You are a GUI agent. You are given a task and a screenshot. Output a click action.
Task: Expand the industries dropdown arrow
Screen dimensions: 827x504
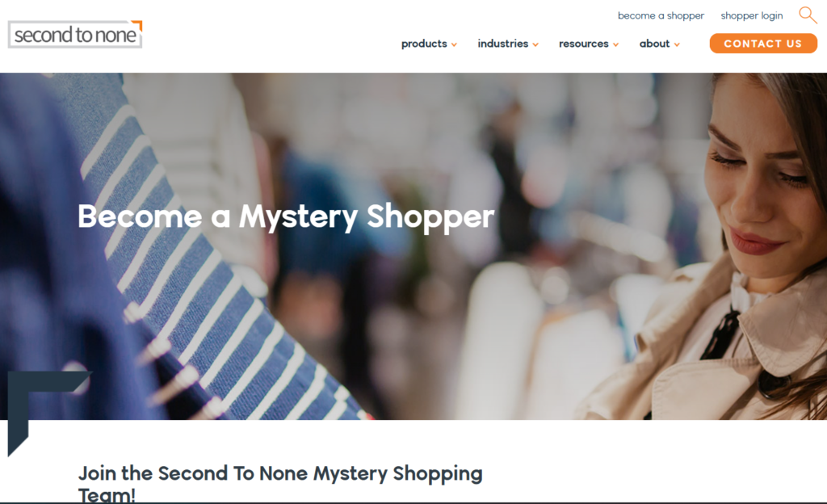(535, 44)
